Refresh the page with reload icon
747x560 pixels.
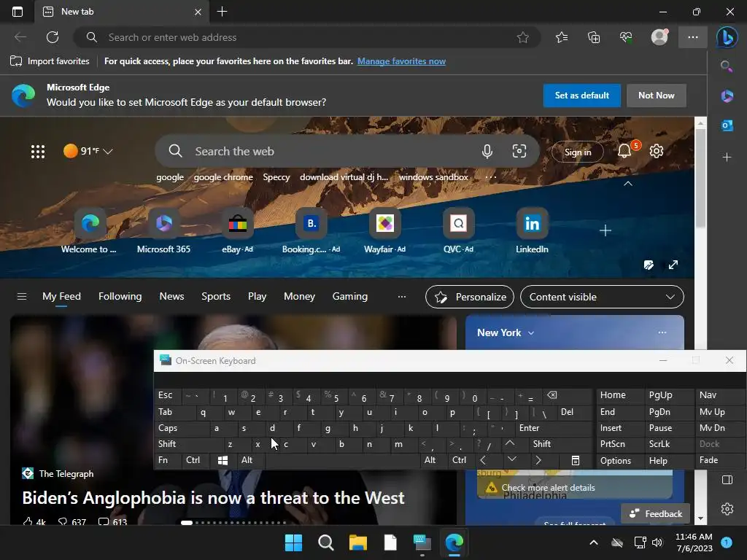[53, 37]
